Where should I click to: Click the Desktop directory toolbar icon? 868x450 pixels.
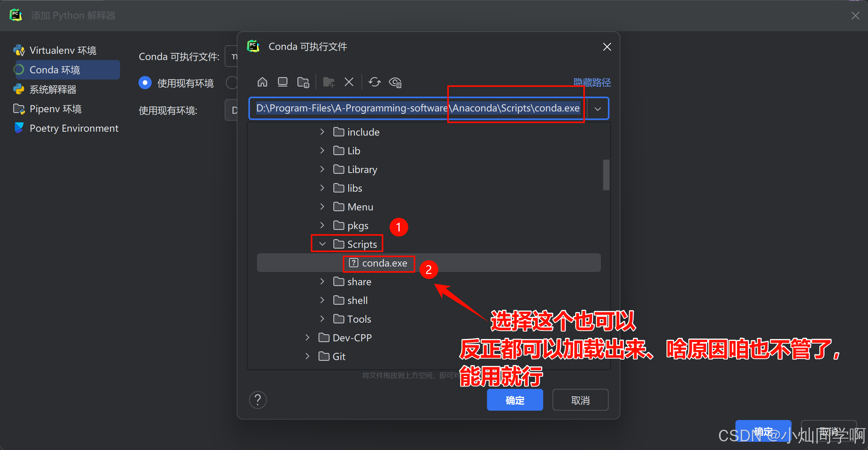(x=283, y=82)
